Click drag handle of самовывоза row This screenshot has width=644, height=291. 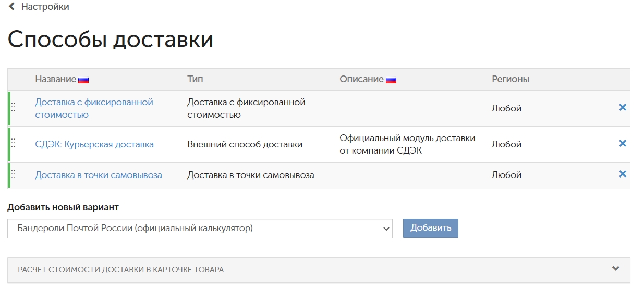[x=13, y=174]
